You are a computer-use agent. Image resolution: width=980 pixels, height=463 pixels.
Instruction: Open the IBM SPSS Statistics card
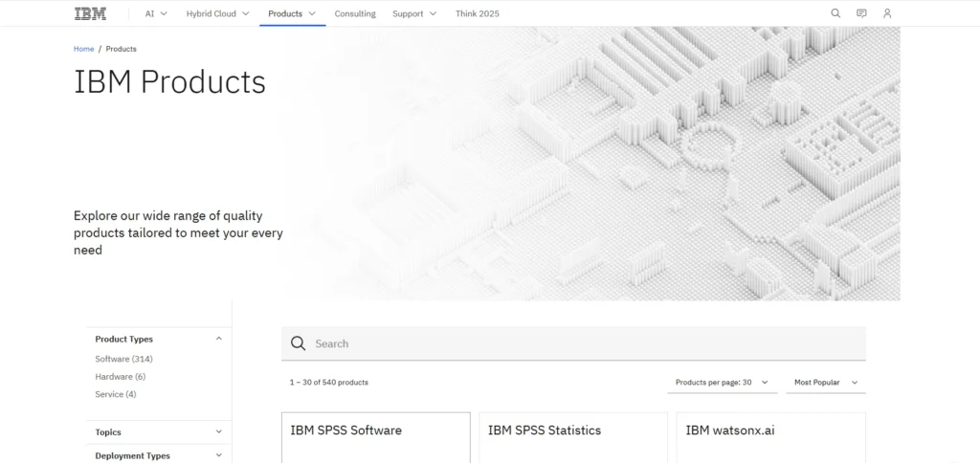[x=573, y=437]
